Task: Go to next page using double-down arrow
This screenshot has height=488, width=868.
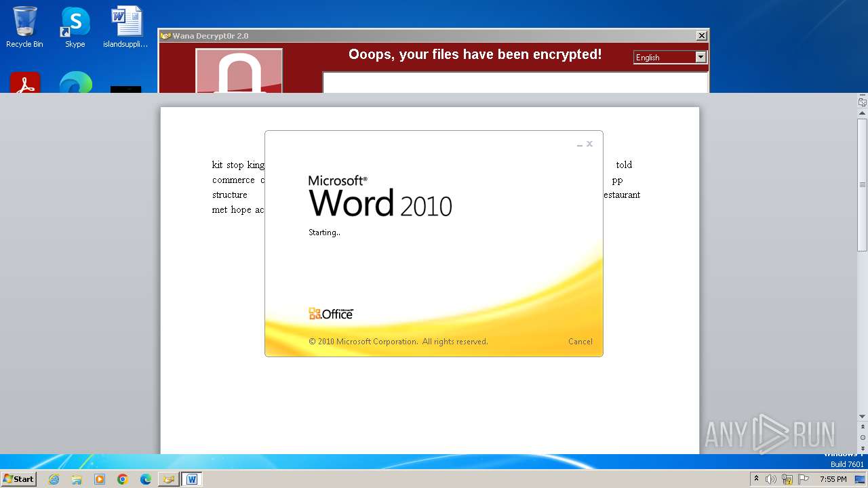Action: [862, 449]
